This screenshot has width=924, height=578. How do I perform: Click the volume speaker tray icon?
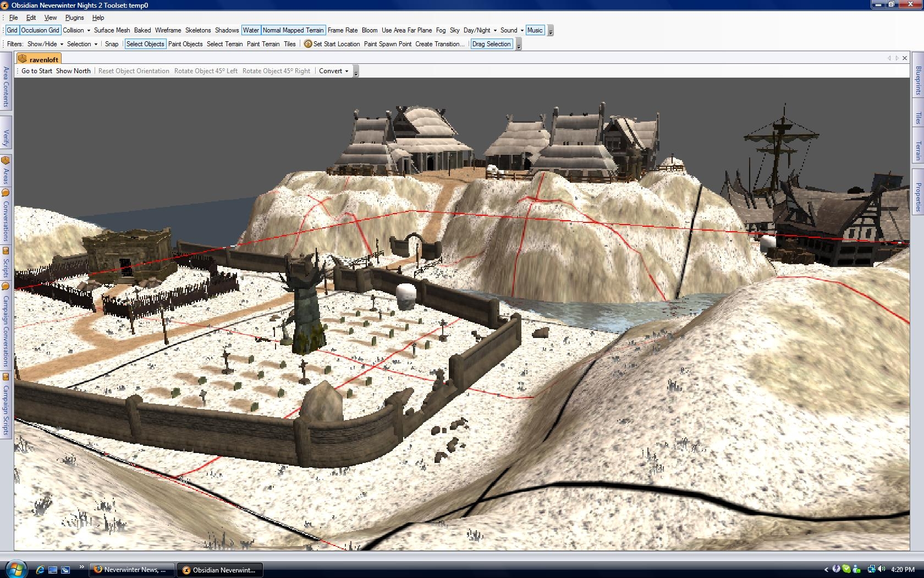pyautogui.click(x=882, y=569)
